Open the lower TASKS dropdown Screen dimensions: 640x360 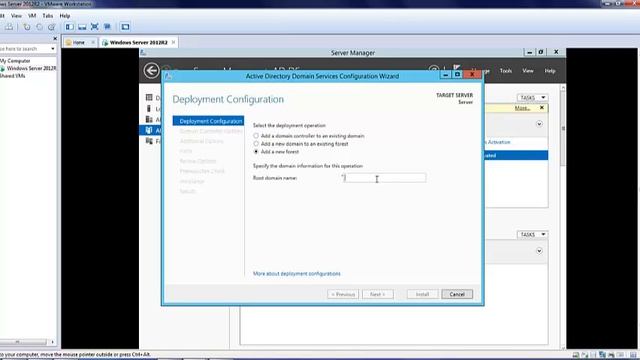(x=532, y=234)
